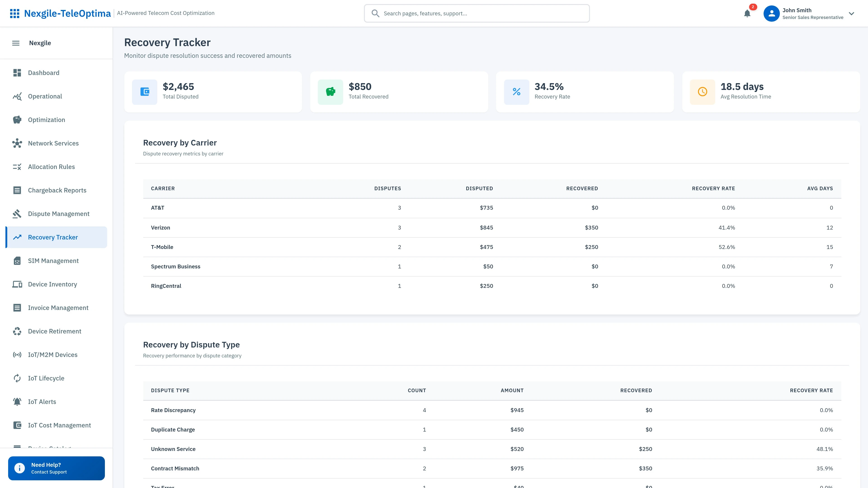The height and width of the screenshot is (488, 868).
Task: Switch to Recovery Tracker in the sidebar
Action: 53,237
